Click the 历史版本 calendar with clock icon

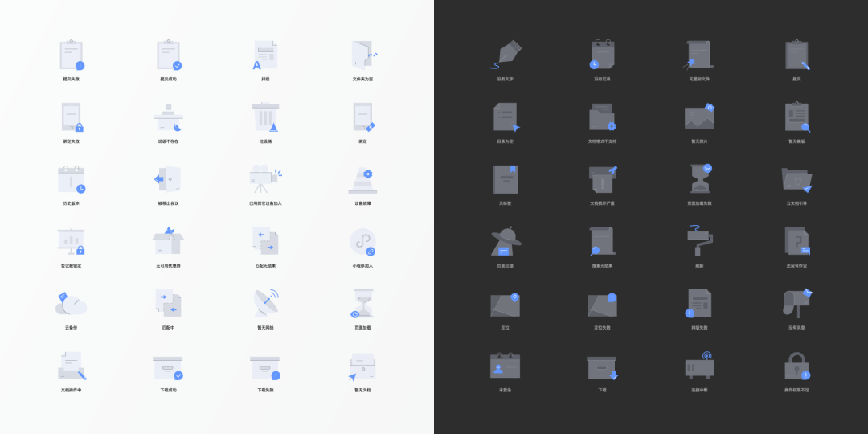tap(72, 179)
